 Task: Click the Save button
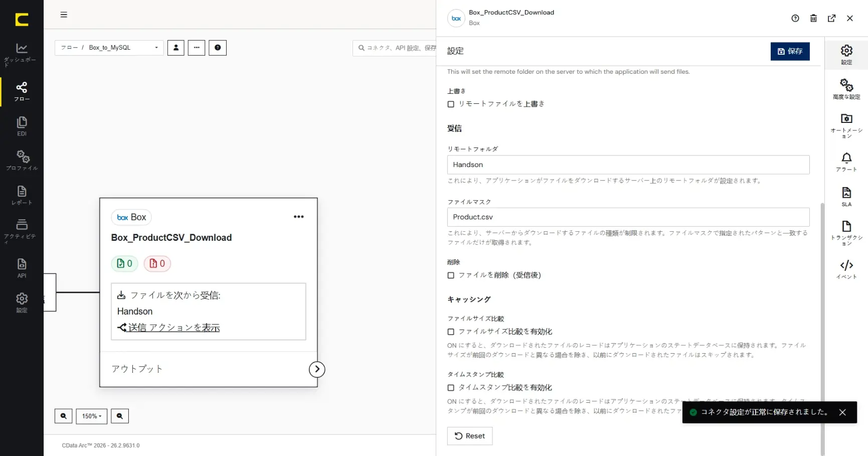point(790,51)
